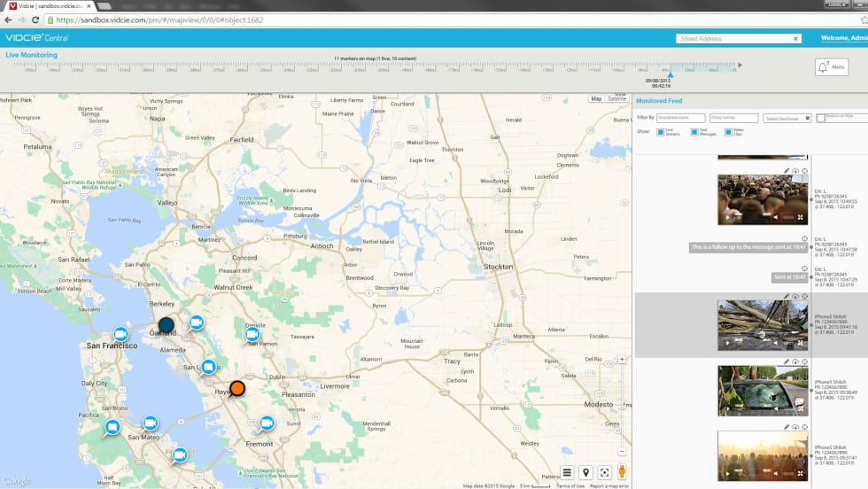868x489 pixels.
Task: Click the orange live marker near Hayward
Action: coord(236,388)
